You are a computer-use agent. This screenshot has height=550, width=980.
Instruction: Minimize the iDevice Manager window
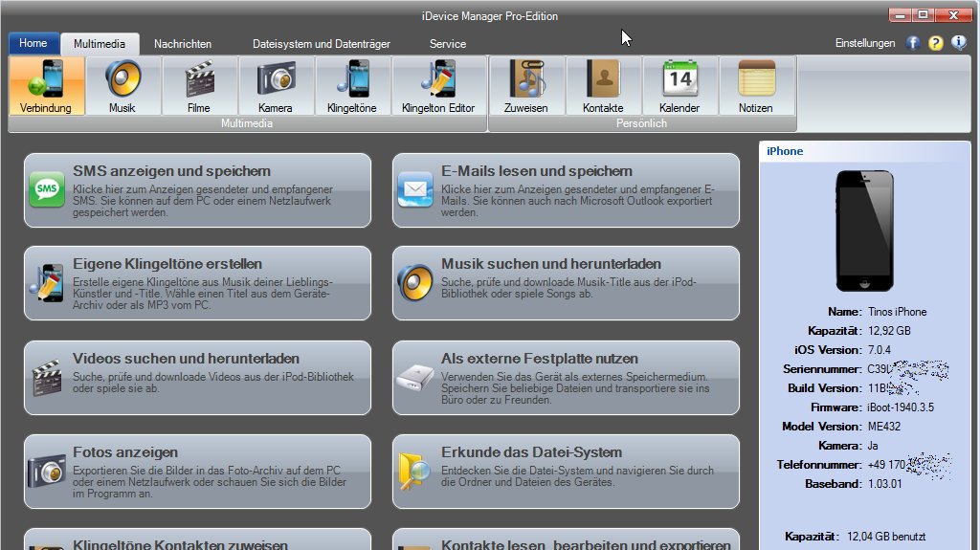point(900,15)
